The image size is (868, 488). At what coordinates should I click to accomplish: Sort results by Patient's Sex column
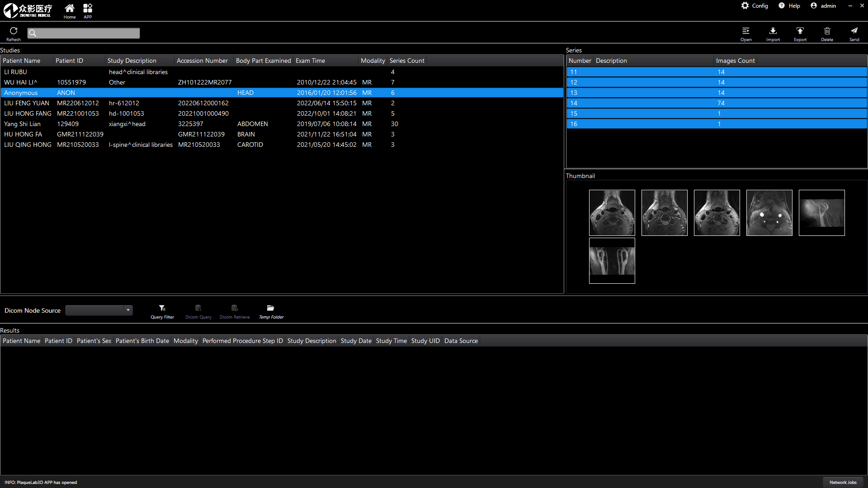[94, 341]
